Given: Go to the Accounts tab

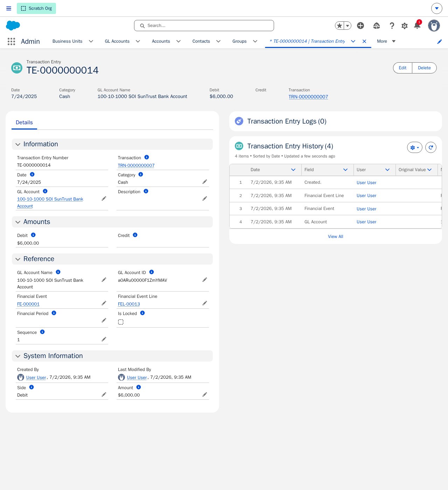Looking at the screenshot, I should coord(161,41).
